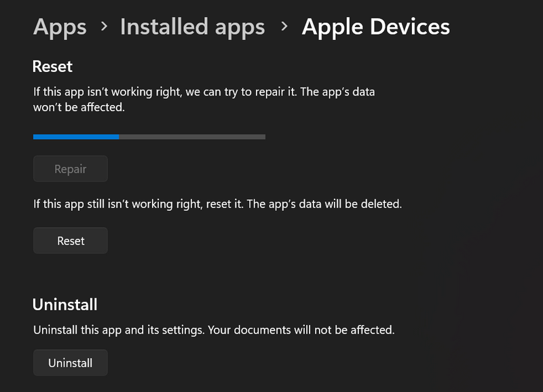Open the Installed apps breadcrumb
Image resolution: width=543 pixels, height=392 pixels.
[192, 27]
